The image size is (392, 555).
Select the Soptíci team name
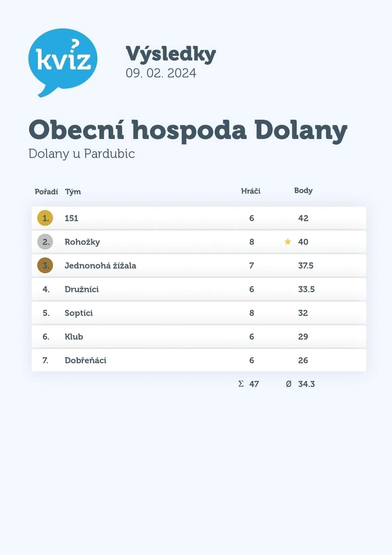tap(79, 313)
